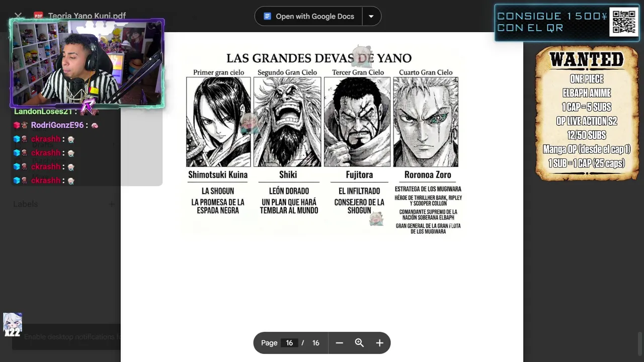Click the red PDF file type icon

click(38, 16)
